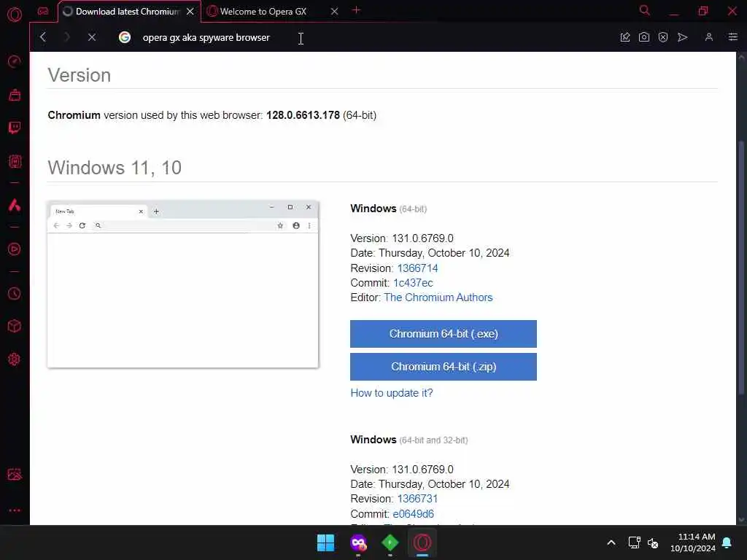Stop loading the page
This screenshot has width=747, height=560.
pyautogui.click(x=92, y=36)
